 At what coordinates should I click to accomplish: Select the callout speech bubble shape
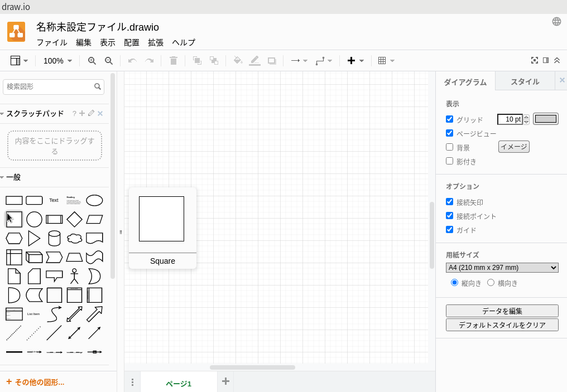click(x=54, y=276)
